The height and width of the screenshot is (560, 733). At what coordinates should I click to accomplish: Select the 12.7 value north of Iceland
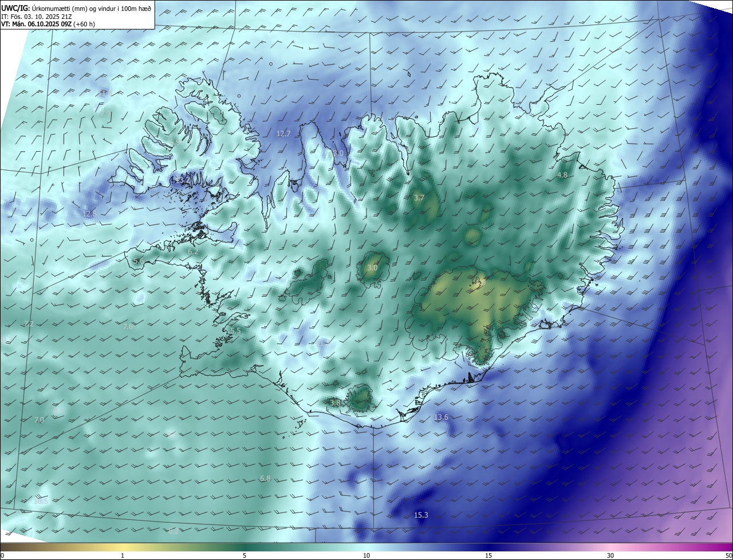283,134
